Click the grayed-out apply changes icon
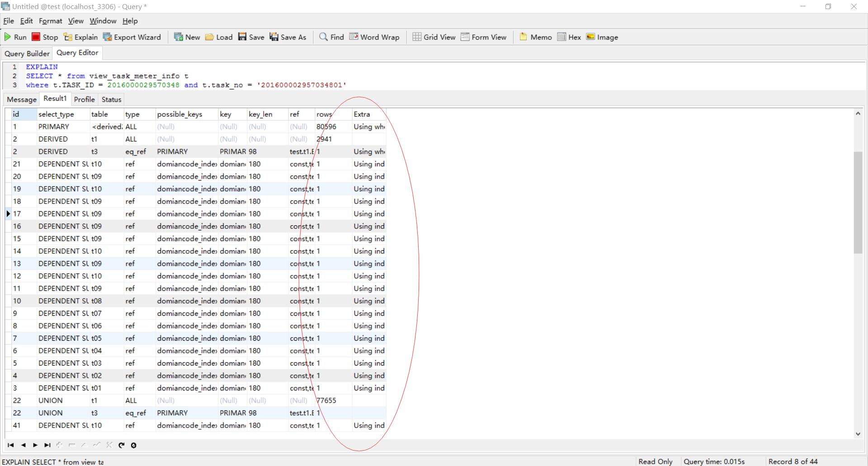 coord(96,445)
